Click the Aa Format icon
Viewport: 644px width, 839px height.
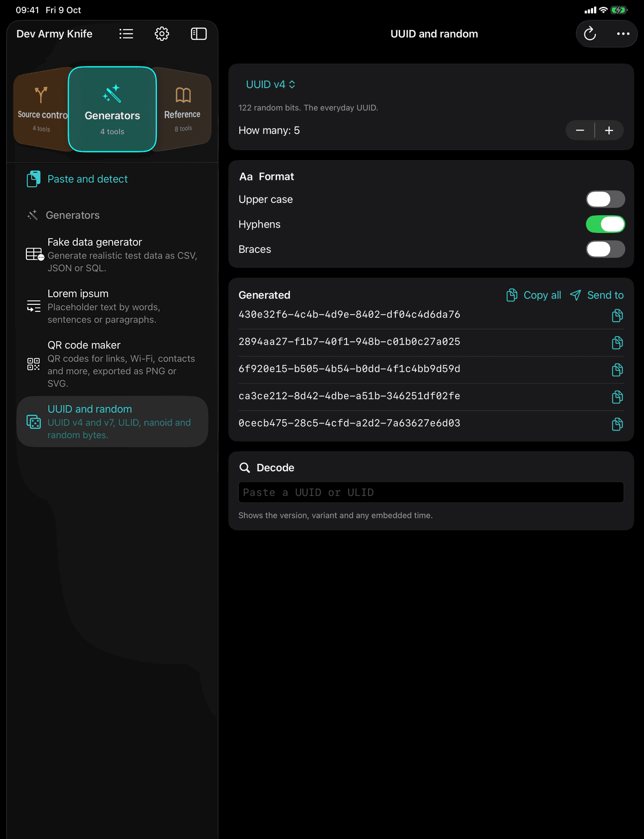click(x=246, y=177)
